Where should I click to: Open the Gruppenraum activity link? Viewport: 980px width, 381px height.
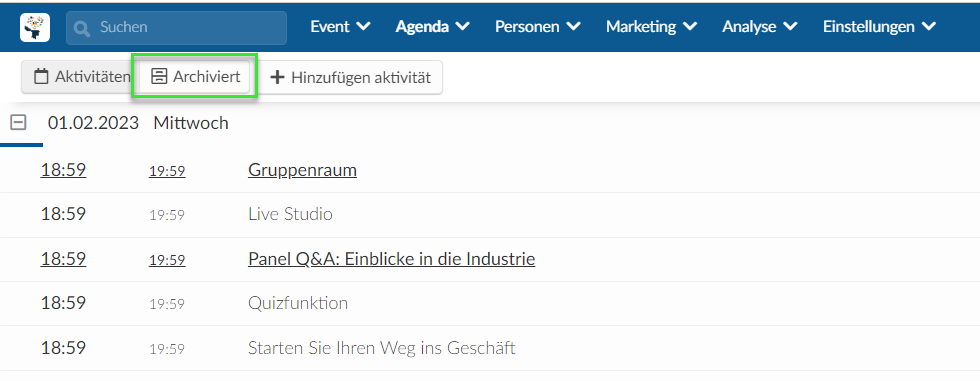click(x=302, y=170)
